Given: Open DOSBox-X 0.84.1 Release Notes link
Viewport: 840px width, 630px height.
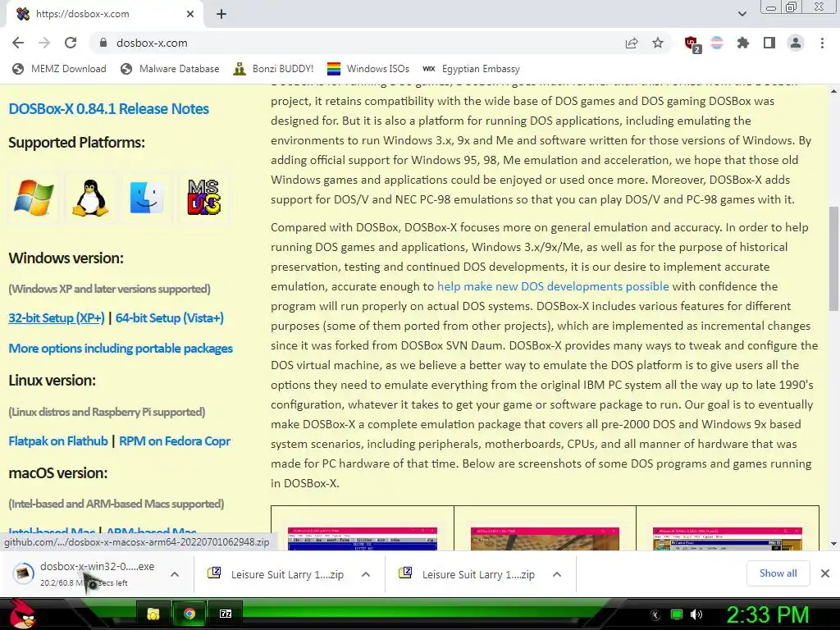Looking at the screenshot, I should (109, 109).
